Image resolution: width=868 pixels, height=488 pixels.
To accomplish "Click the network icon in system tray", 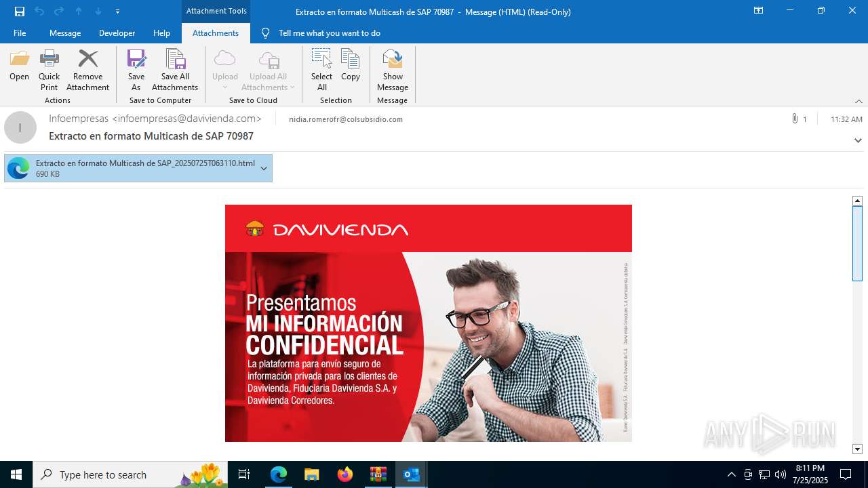I will click(764, 474).
